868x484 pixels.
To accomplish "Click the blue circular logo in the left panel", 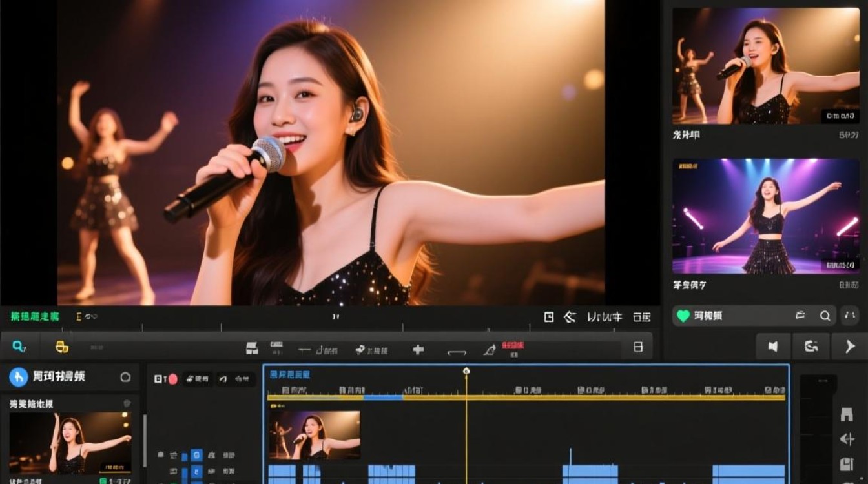I will (x=19, y=377).
